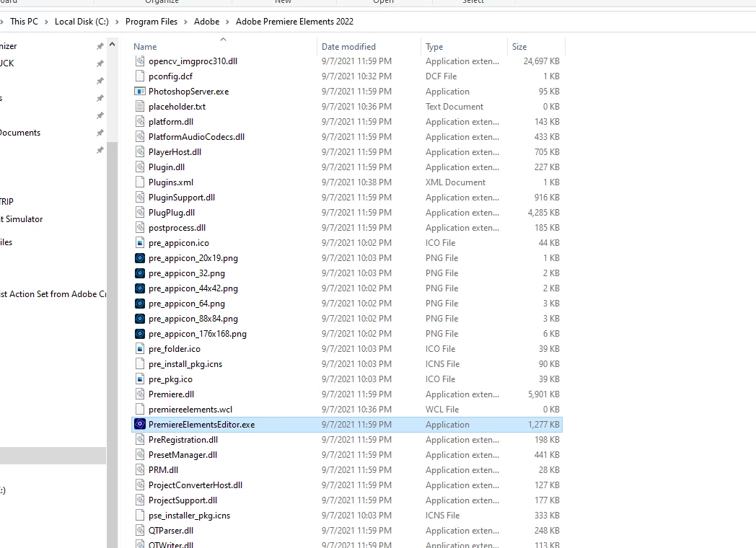
Task: Sort files by Name column
Action: 145,47
